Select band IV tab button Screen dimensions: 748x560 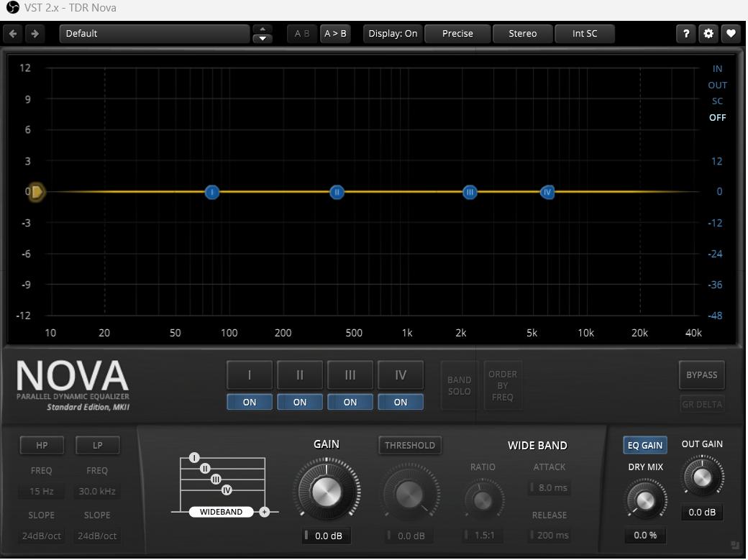pyautogui.click(x=400, y=375)
